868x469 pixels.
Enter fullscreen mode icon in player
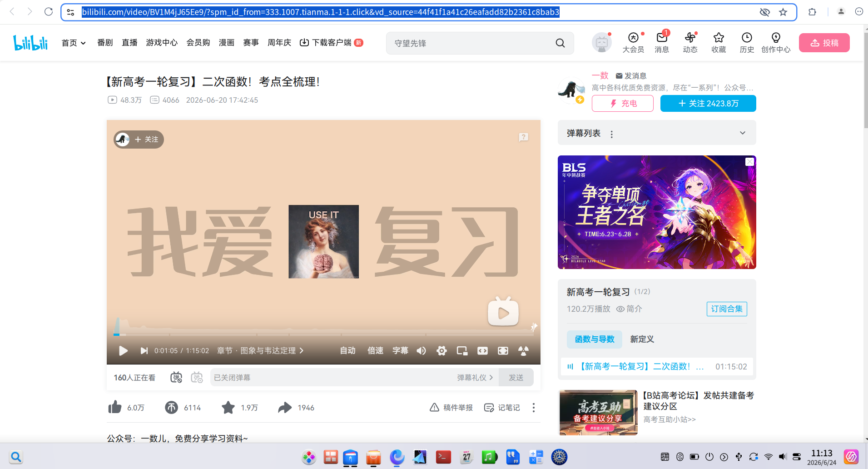[x=523, y=351]
